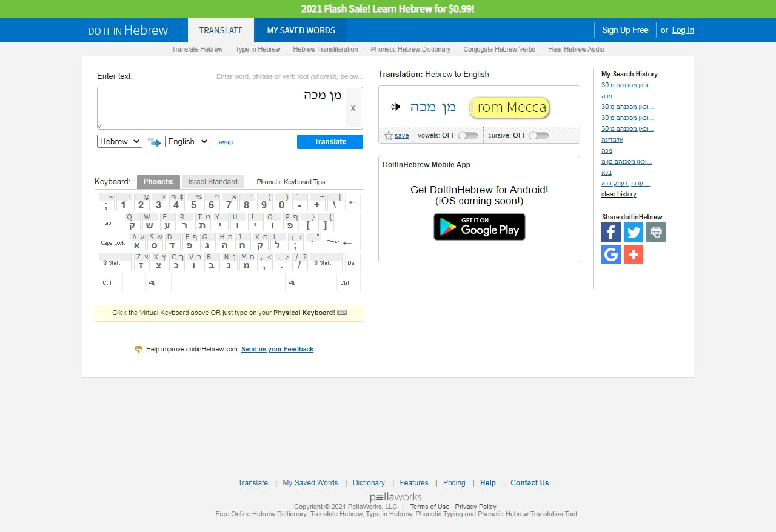The image size is (776, 532).
Task: Tap the G key on virtual keyboard
Action: point(208,242)
